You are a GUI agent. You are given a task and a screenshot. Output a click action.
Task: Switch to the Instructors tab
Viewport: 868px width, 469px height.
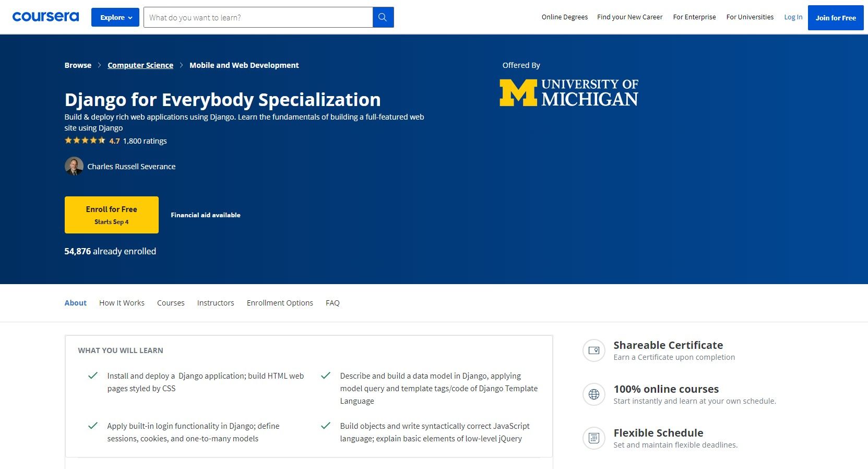(x=216, y=303)
